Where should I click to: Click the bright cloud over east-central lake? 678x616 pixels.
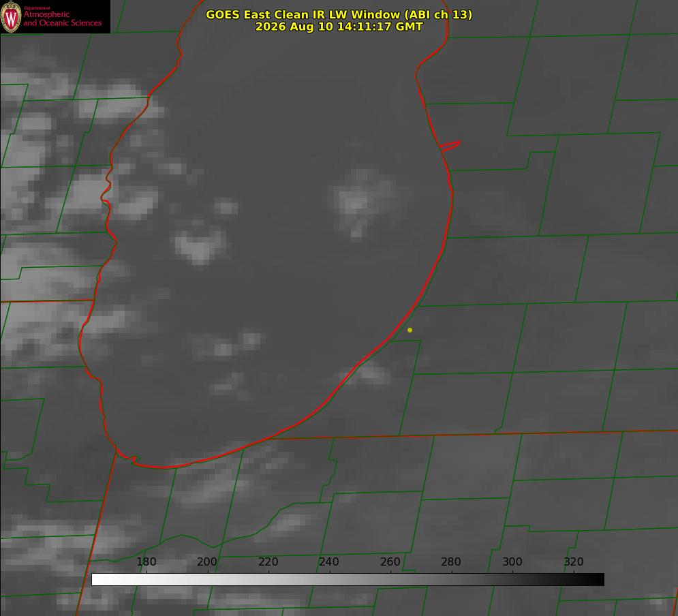point(359,202)
